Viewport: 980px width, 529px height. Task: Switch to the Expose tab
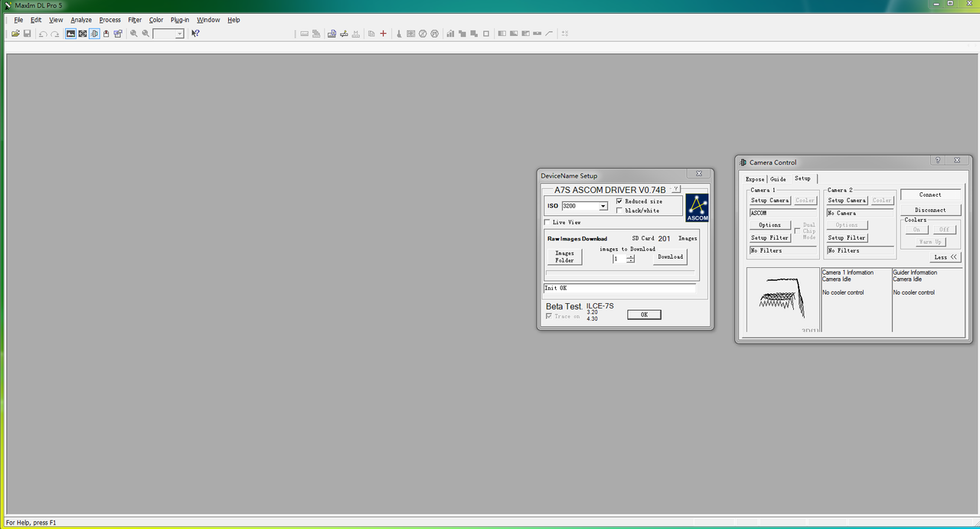coord(755,179)
